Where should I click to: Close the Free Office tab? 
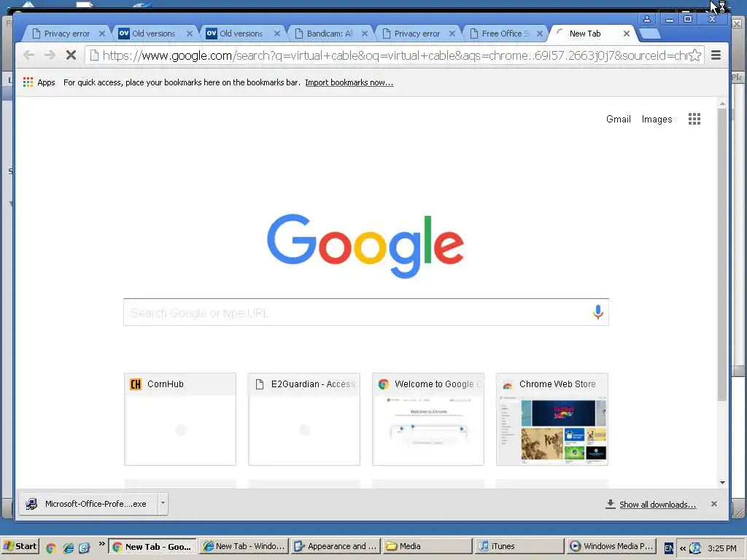539,34
